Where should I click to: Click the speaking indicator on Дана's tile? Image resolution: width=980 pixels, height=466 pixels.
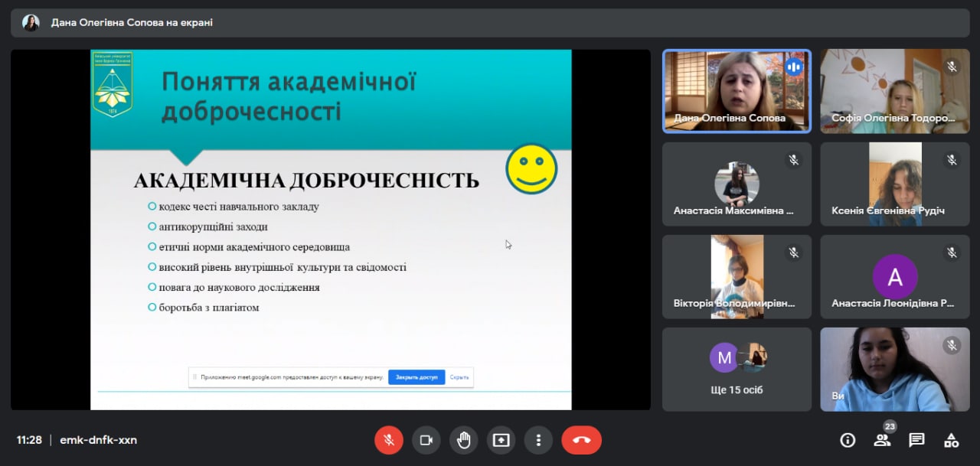pyautogui.click(x=794, y=67)
